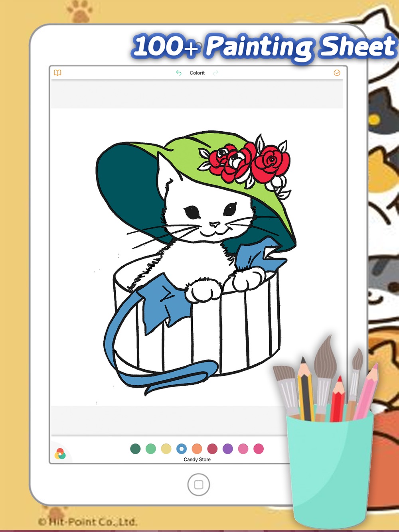Select the light green color swatch

pyautogui.click(x=151, y=449)
